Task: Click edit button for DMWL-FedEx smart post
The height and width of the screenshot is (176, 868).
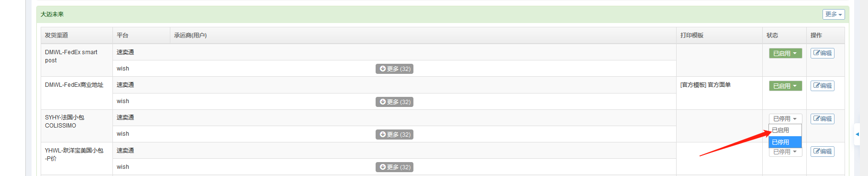Action: (822, 53)
